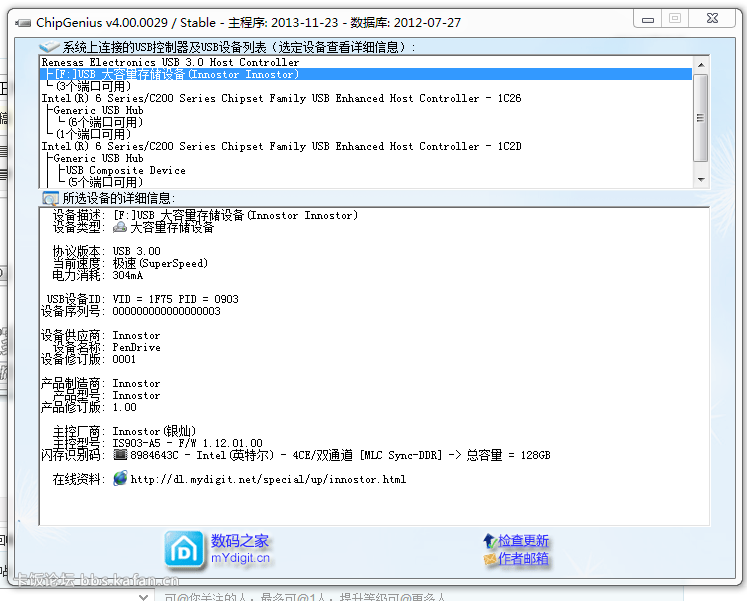
Task: Close the ChipGenius window
Action: [x=712, y=19]
